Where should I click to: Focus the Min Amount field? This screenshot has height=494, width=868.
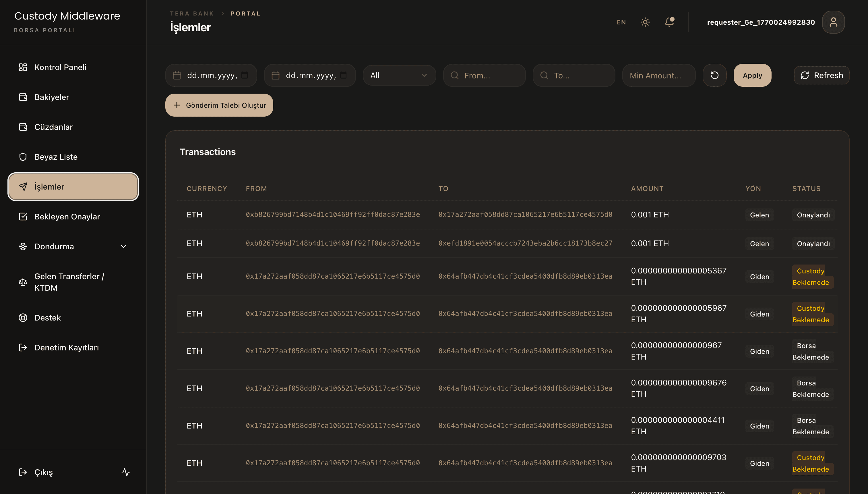[x=659, y=75]
